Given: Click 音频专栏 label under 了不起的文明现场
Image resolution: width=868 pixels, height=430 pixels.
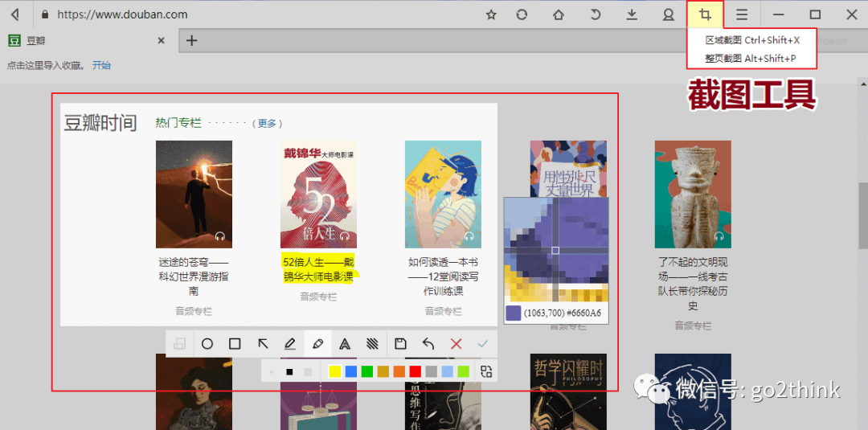Looking at the screenshot, I should pyautogui.click(x=693, y=326).
